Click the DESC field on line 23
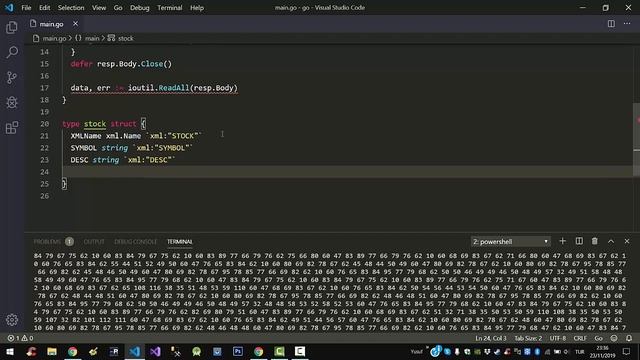640x360 pixels. coord(79,160)
